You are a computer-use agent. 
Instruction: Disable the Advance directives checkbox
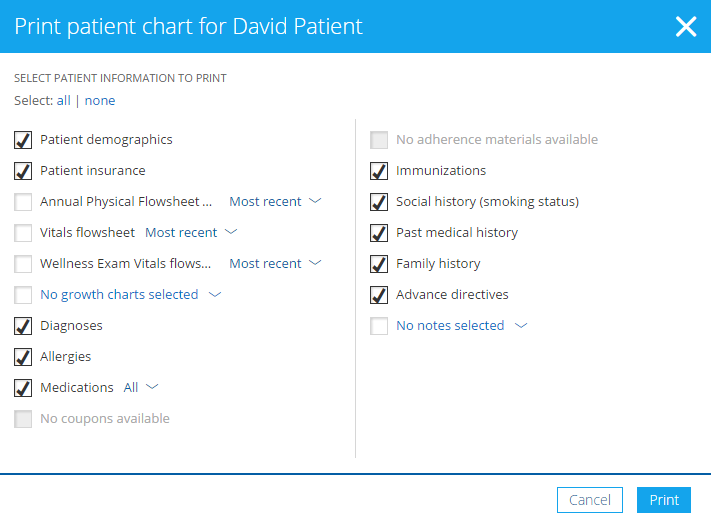379,295
